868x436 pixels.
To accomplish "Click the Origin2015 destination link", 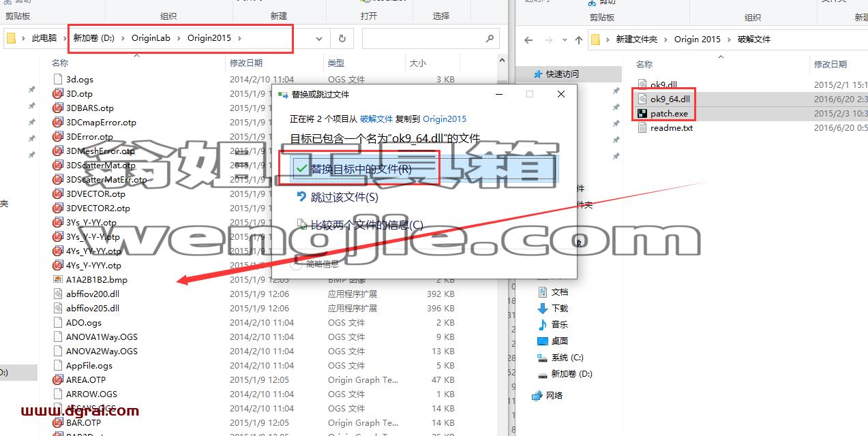I will coord(445,119).
